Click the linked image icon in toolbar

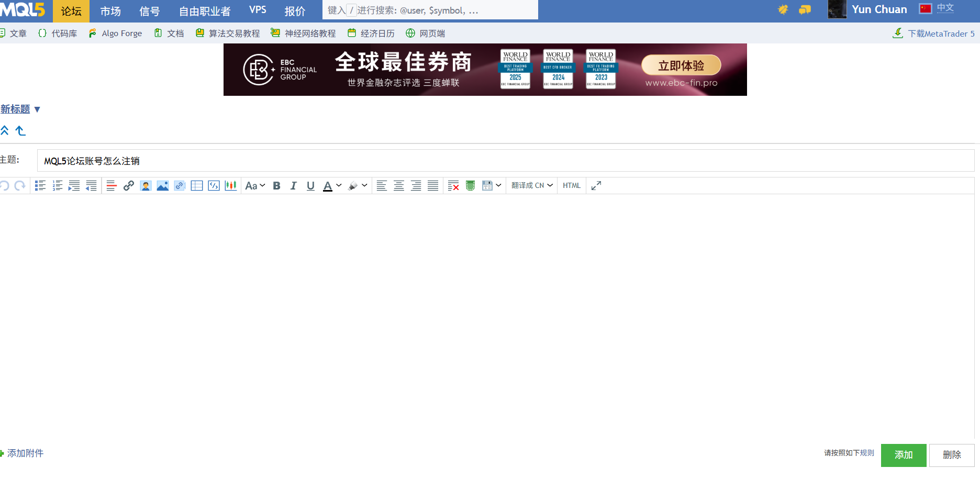coord(180,186)
